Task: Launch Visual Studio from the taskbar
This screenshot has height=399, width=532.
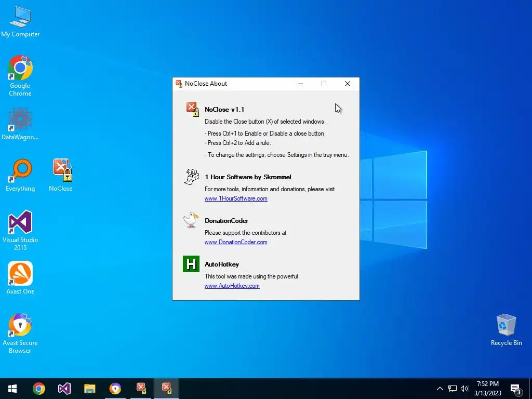Action: (64, 389)
